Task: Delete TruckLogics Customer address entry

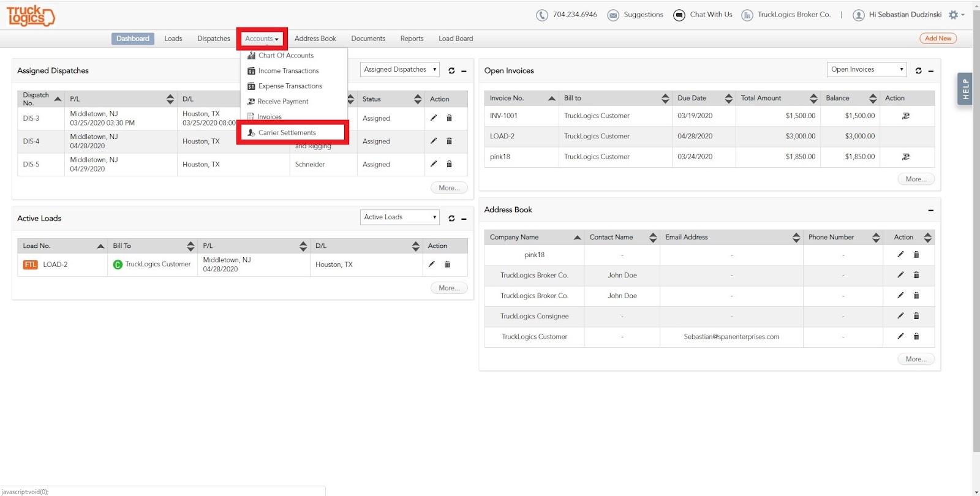Action: click(x=916, y=336)
